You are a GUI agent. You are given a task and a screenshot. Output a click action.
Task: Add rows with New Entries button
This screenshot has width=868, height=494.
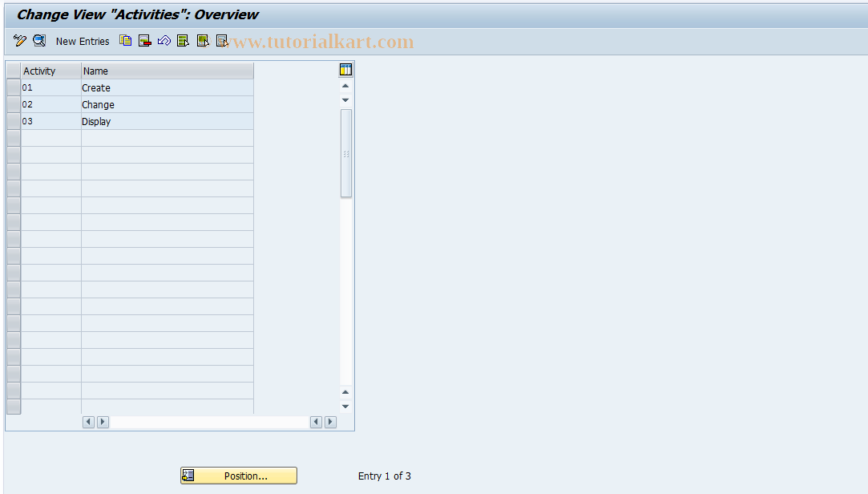pyautogui.click(x=83, y=42)
